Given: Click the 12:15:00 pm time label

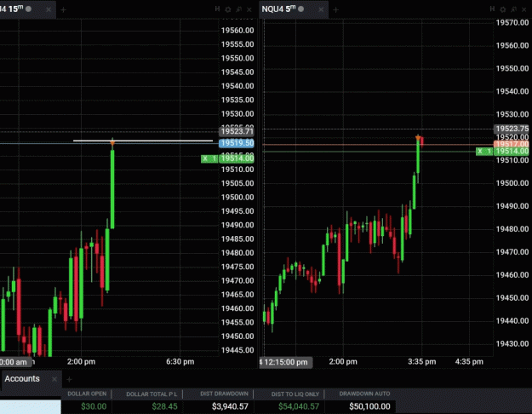Looking at the screenshot, I should [x=286, y=362].
